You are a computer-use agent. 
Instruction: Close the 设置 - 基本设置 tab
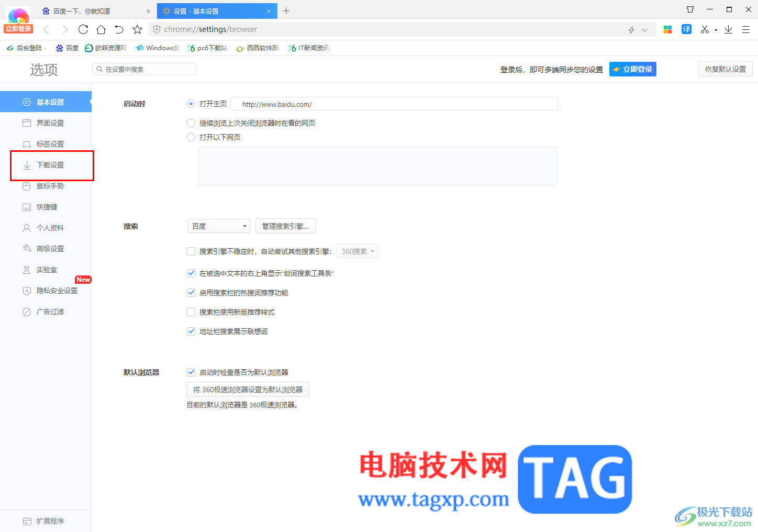[269, 11]
